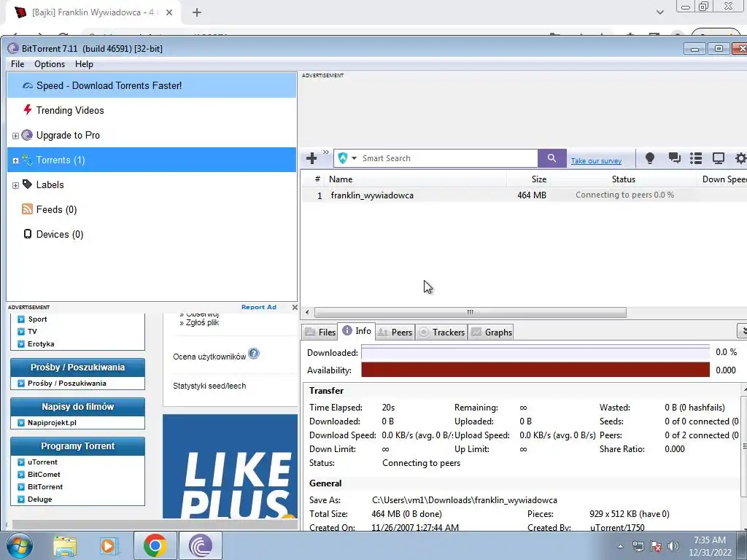The width and height of the screenshot is (747, 560).
Task: Open media player taskbar icon
Action: tap(108, 545)
